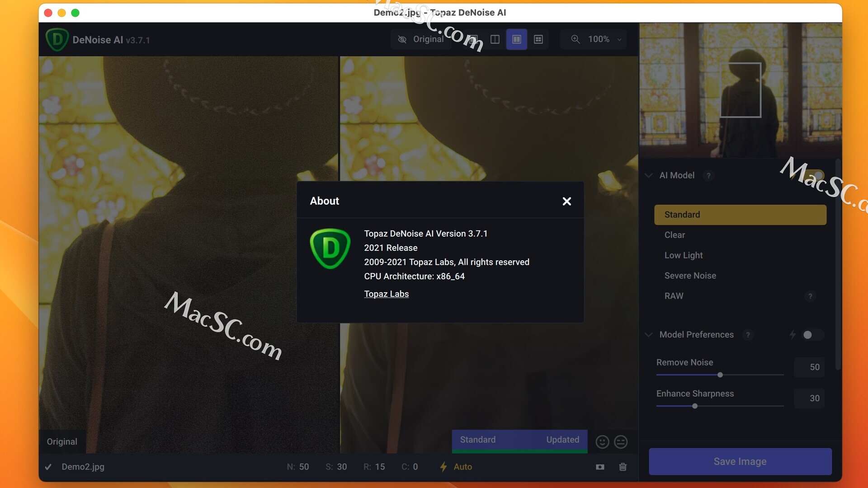Click the Enhance Sharpness value field
The width and height of the screenshot is (868, 488).
coord(809,399)
